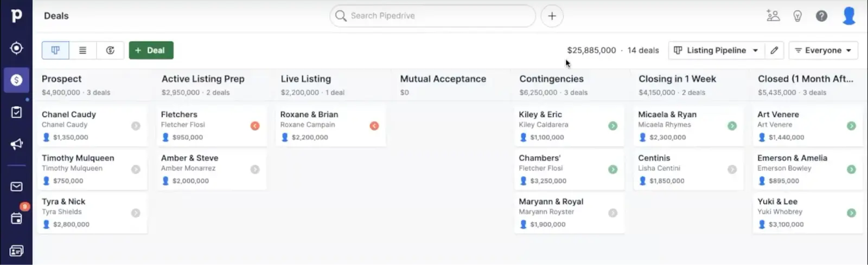Open the Deals dollar sidebar icon
The image size is (868, 265).
(16, 80)
